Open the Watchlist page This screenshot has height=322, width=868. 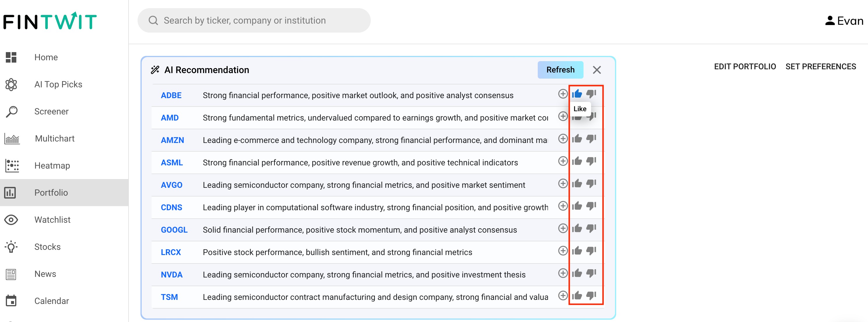(x=64, y=220)
